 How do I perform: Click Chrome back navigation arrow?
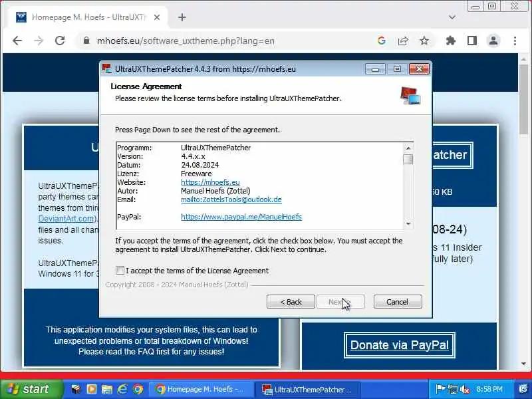coord(17,41)
